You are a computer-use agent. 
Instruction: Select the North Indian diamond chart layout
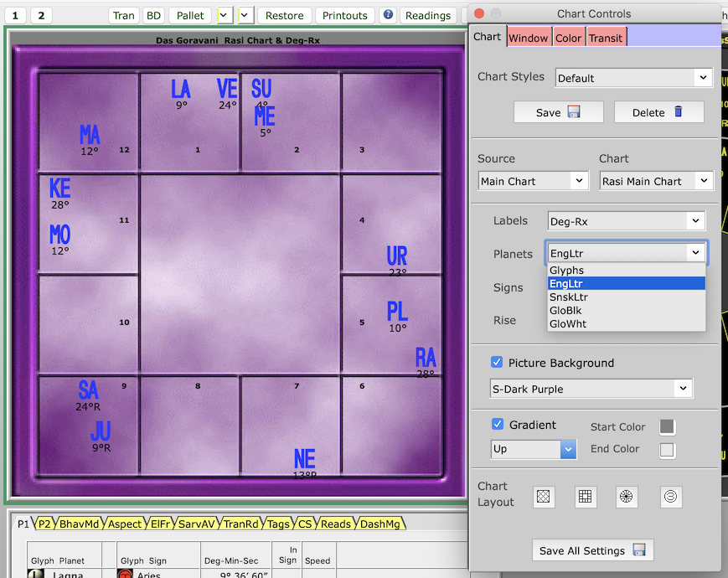click(544, 497)
